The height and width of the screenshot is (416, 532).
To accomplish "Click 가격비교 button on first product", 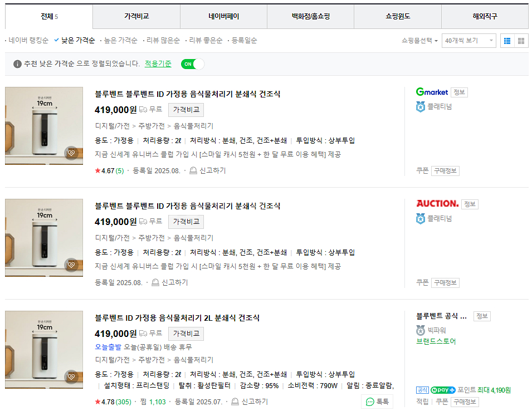I will click(x=186, y=110).
